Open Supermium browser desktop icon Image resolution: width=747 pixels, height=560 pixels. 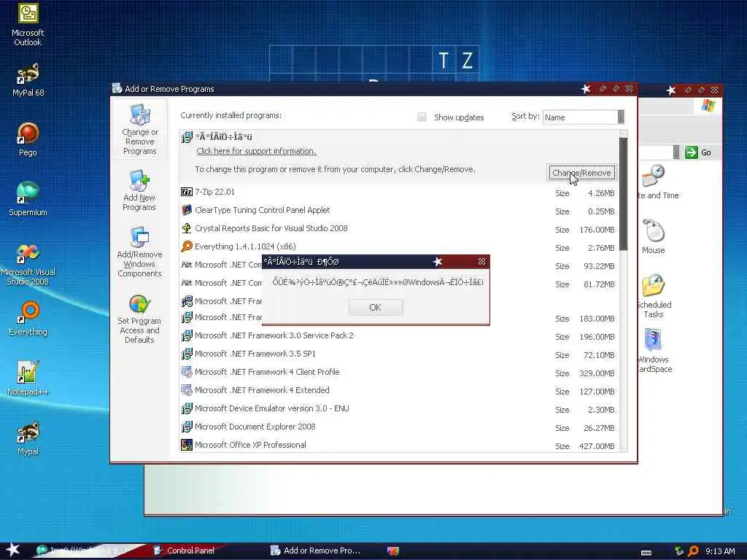coord(28,199)
